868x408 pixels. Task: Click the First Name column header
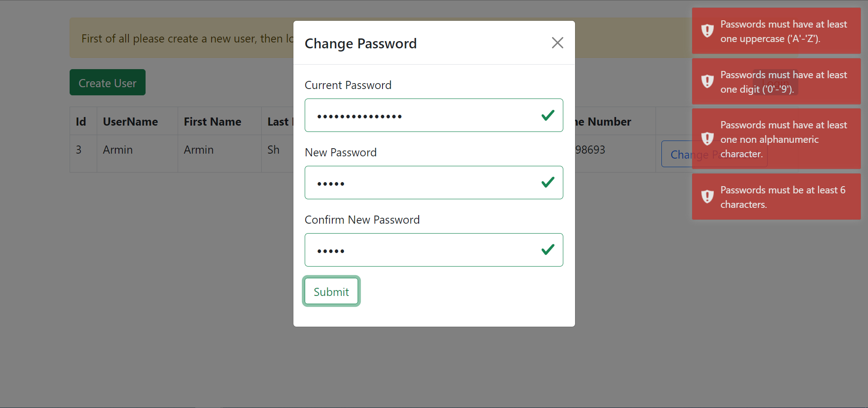[x=212, y=122]
